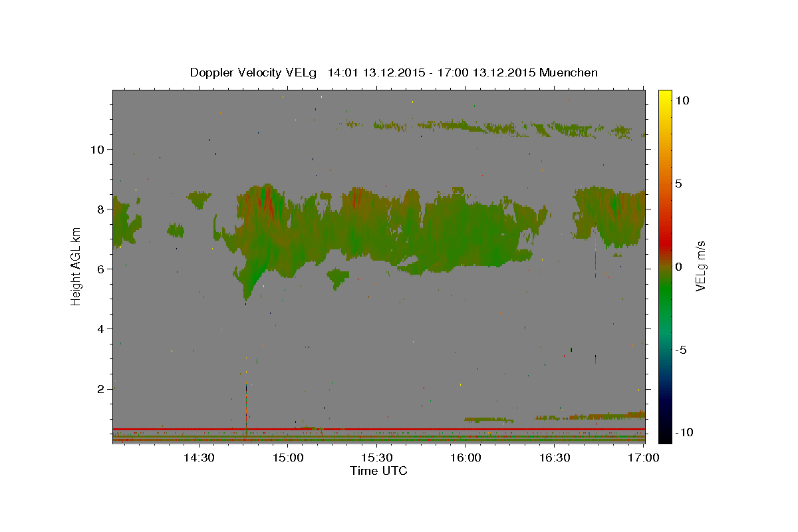Viewport: 798px width, 532px height.
Task: Click the 17:00 time tick label
Action: click(644, 458)
